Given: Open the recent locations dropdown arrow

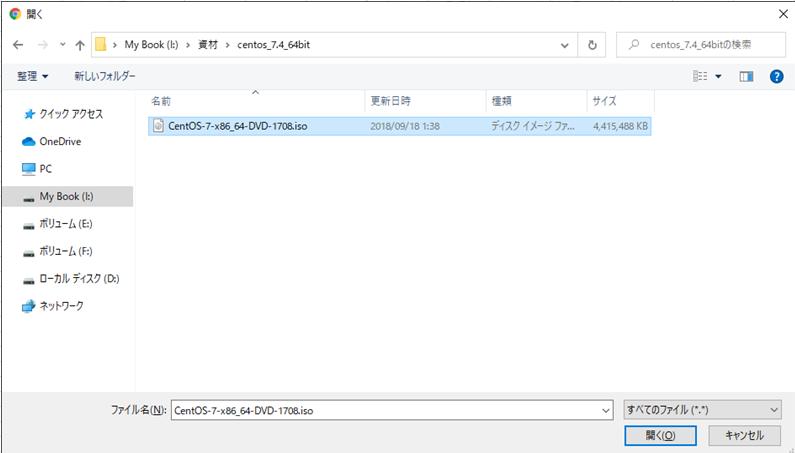Looking at the screenshot, I should pyautogui.click(x=62, y=45).
